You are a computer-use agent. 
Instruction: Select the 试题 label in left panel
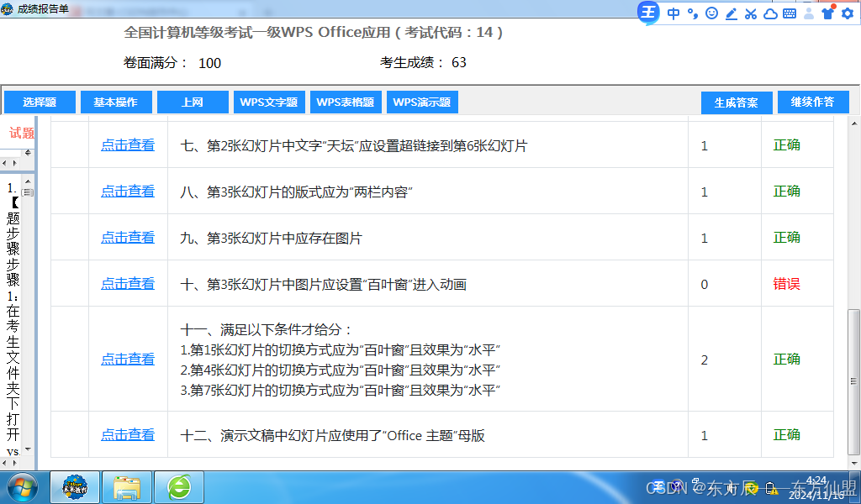pyautogui.click(x=21, y=133)
